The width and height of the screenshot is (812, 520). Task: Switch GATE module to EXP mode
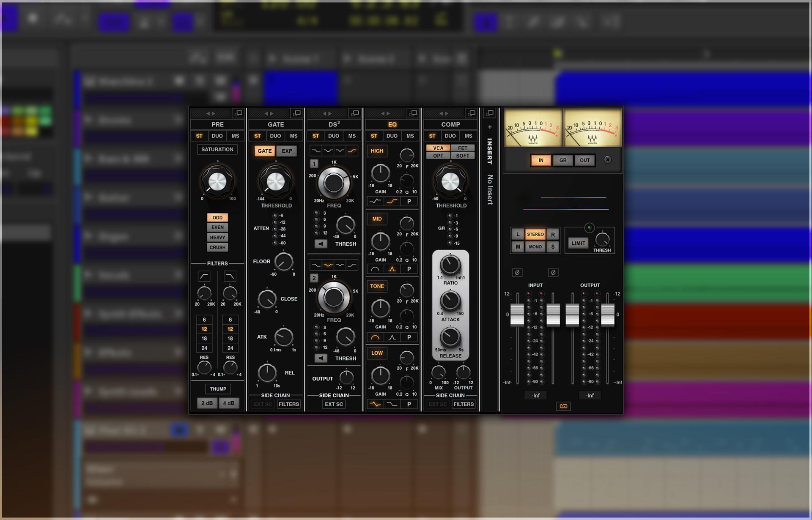click(287, 151)
